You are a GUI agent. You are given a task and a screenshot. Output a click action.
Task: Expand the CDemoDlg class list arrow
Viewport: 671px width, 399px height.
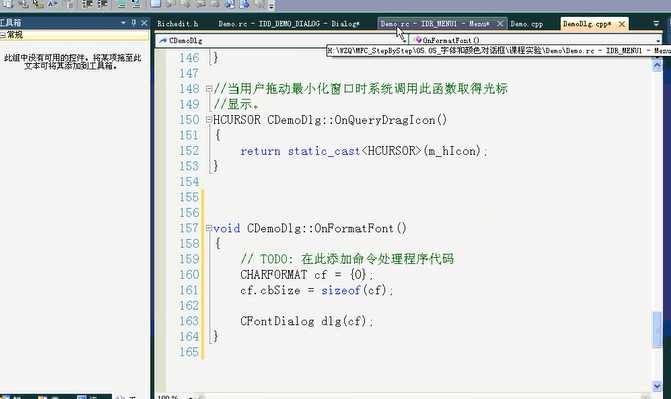click(x=404, y=41)
